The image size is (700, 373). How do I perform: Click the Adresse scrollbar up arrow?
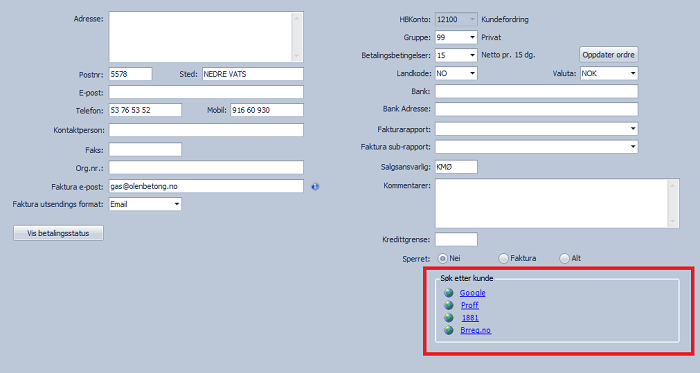pos(297,18)
